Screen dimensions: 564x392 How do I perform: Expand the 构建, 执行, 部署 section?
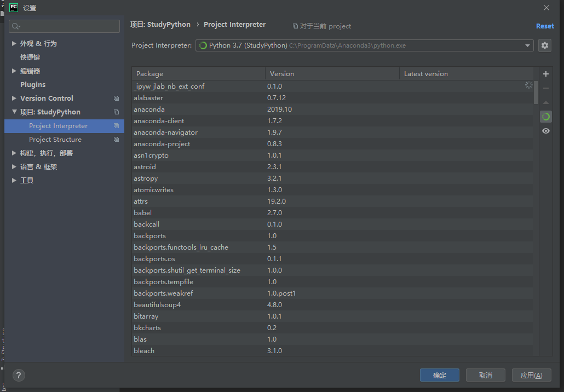(x=14, y=153)
